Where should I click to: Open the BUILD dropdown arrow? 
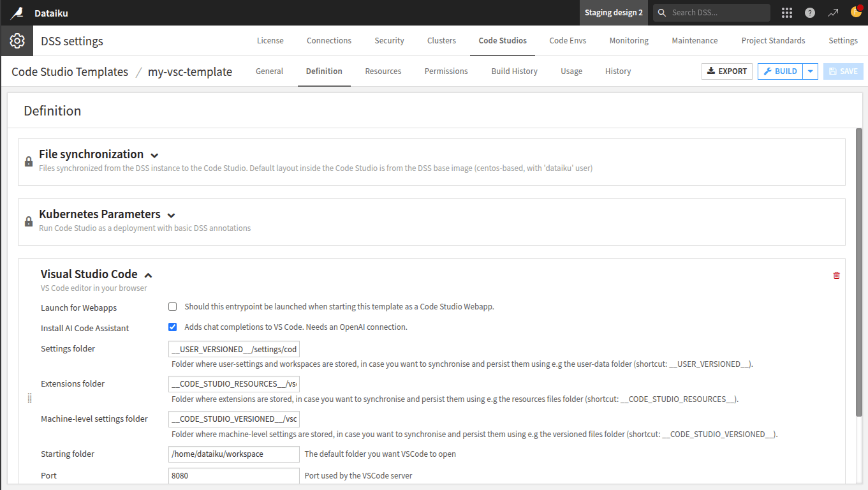[x=810, y=71]
